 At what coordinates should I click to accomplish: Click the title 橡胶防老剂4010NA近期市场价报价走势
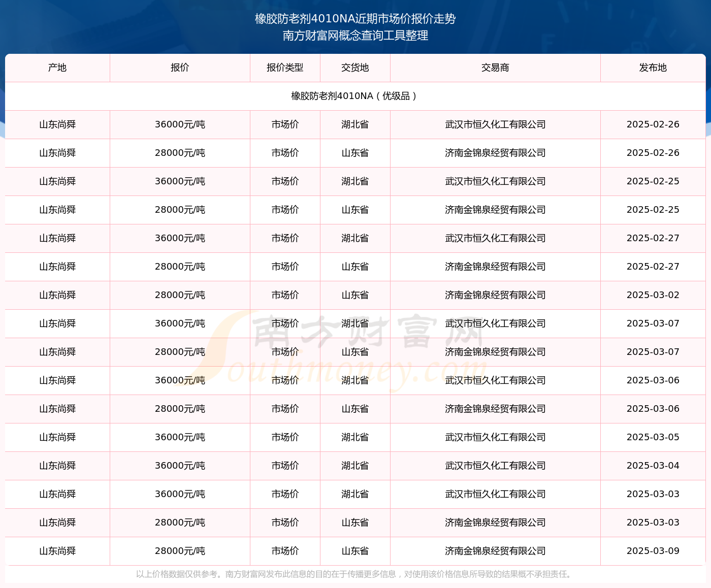coord(355,19)
